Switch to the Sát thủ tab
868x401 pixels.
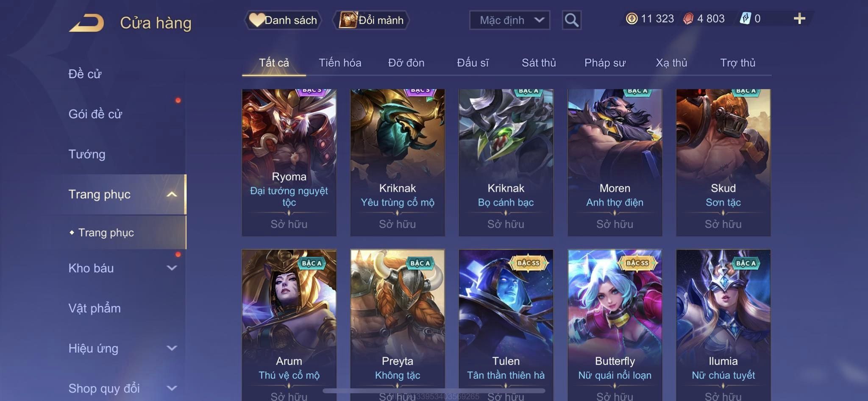pyautogui.click(x=539, y=63)
